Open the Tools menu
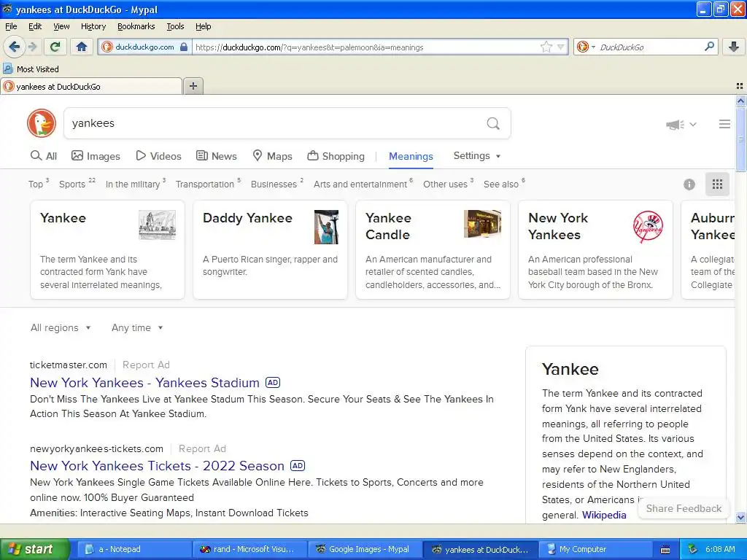747x560 pixels. pos(175,26)
